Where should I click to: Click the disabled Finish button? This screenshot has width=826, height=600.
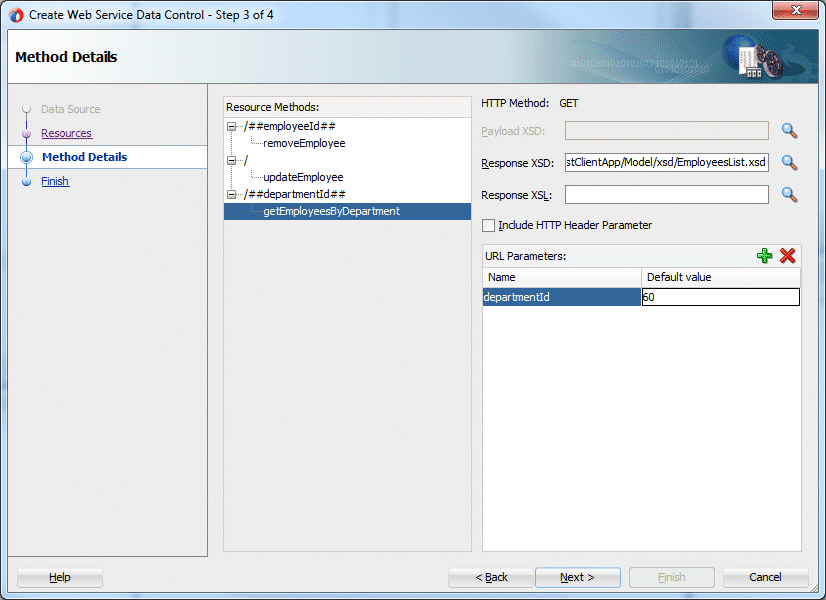point(672,577)
